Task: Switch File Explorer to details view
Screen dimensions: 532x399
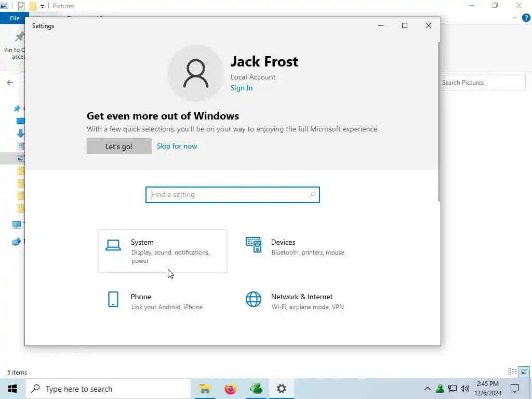Action: coord(512,372)
